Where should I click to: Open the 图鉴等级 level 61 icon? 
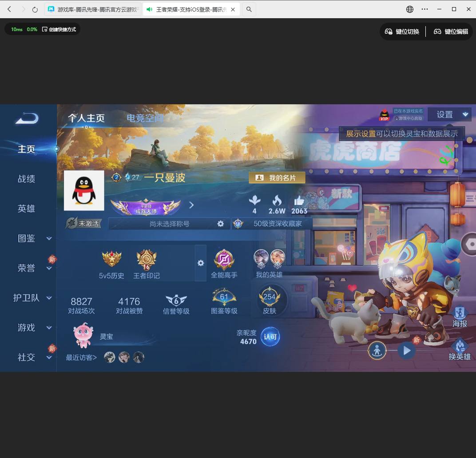pos(224,296)
